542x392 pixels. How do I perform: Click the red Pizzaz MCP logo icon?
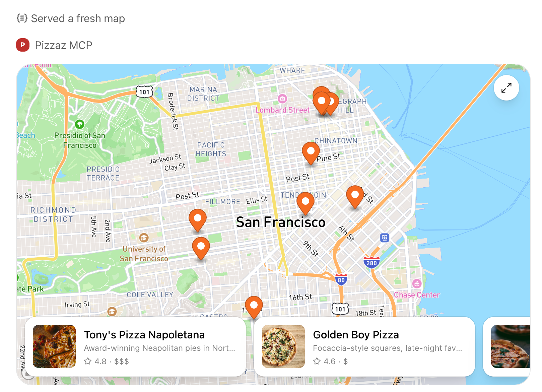23,45
